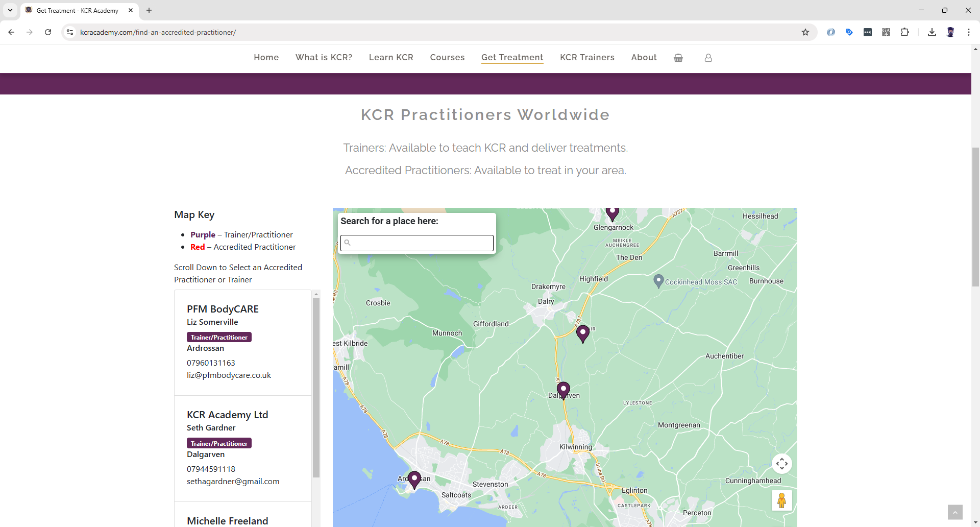This screenshot has width=980, height=527.
Task: Click the shopping basket icon in navigation
Action: tap(678, 58)
